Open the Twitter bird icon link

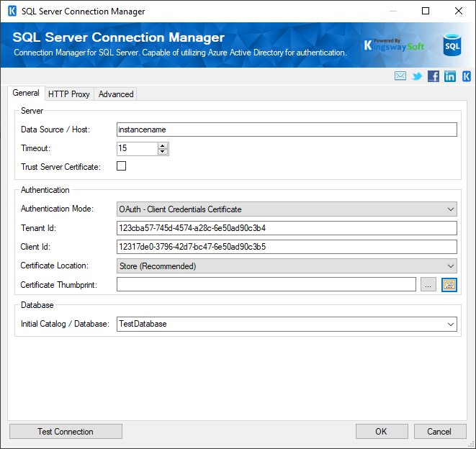[x=417, y=76]
